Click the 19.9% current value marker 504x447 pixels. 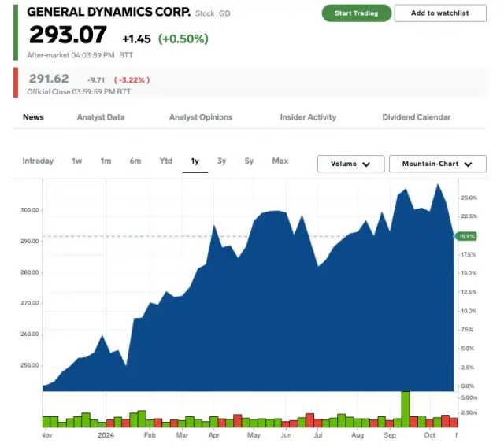(x=467, y=236)
